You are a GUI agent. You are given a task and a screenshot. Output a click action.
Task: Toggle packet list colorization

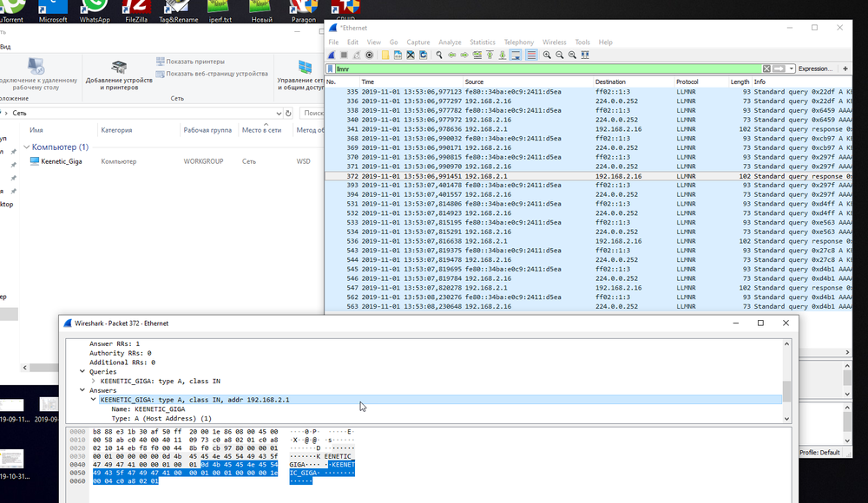(531, 55)
